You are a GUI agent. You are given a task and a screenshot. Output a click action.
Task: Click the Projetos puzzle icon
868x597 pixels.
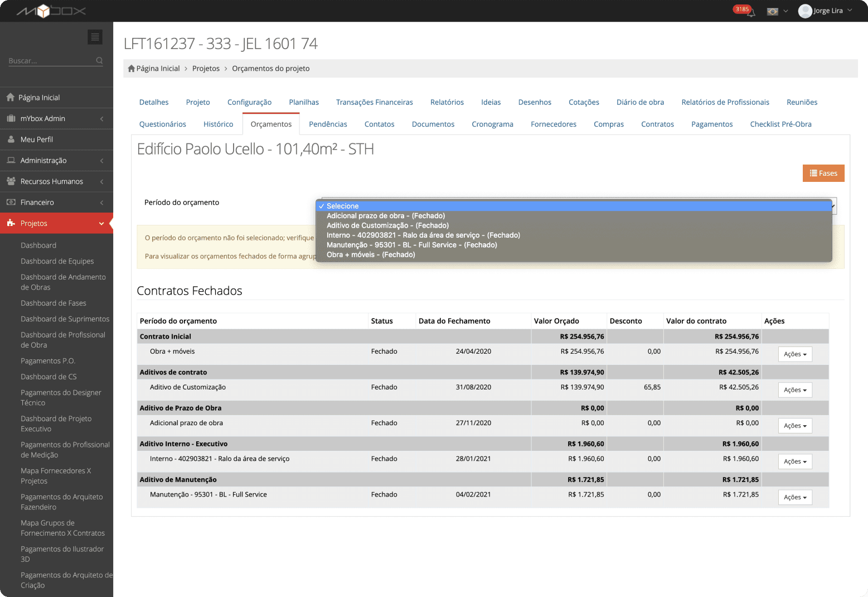[11, 223]
